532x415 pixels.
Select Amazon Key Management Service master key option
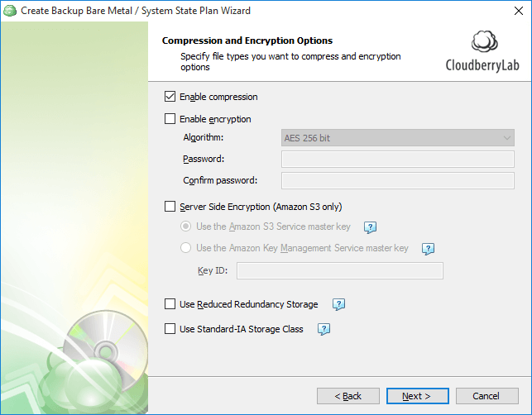(x=185, y=248)
